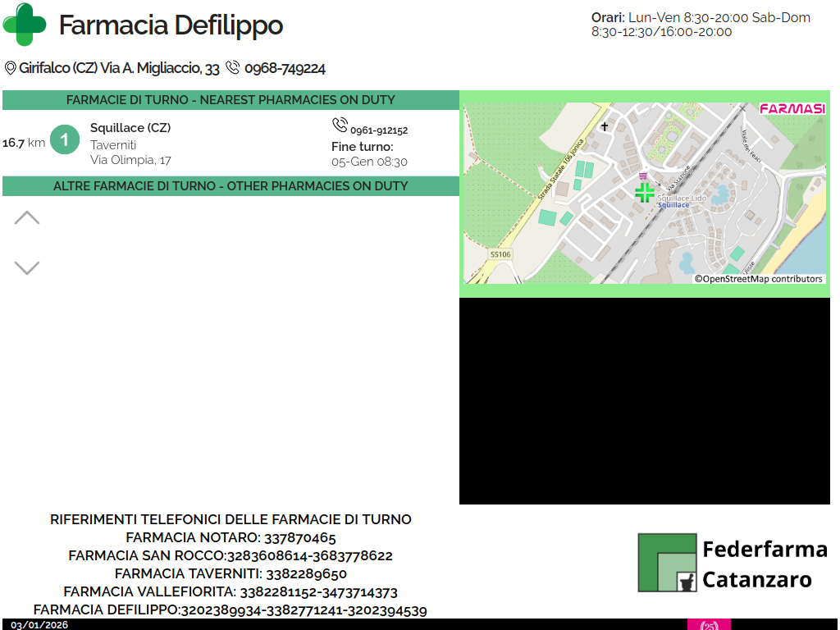Open the OpenStreetMap contributors attribution link
The image size is (840, 630).
pyautogui.click(x=759, y=279)
